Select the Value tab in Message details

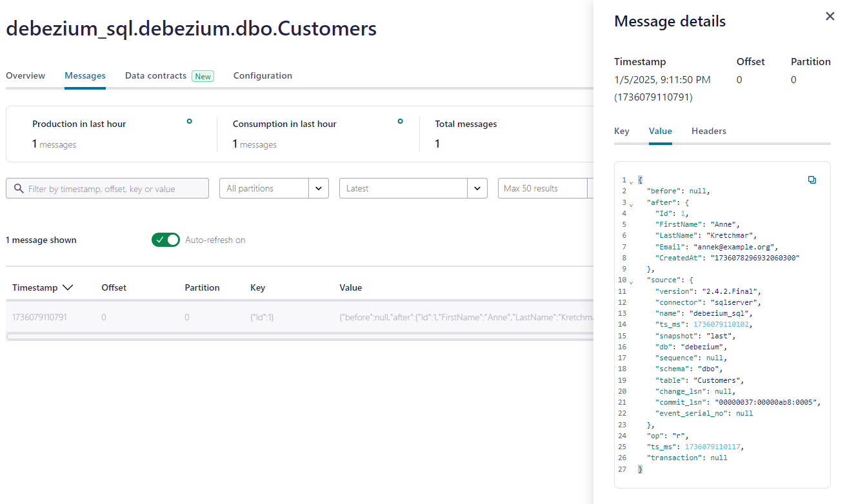[x=661, y=131]
